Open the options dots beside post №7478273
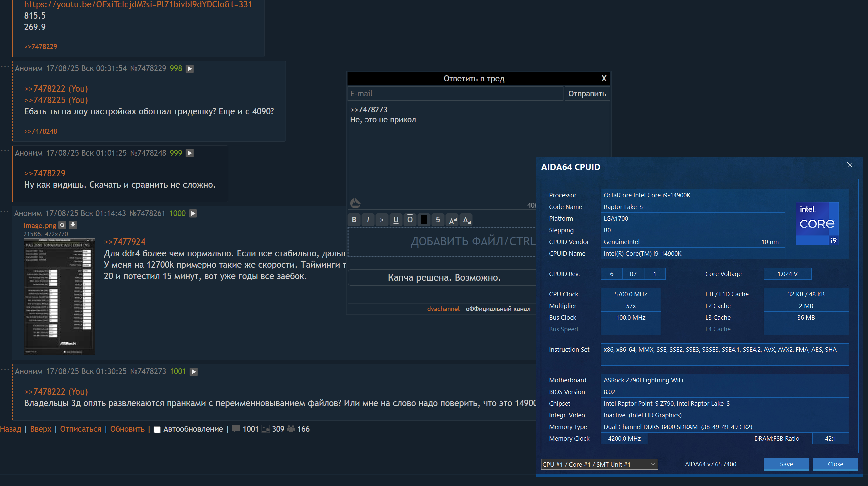Viewport: 868px width, 486px height. coord(5,369)
